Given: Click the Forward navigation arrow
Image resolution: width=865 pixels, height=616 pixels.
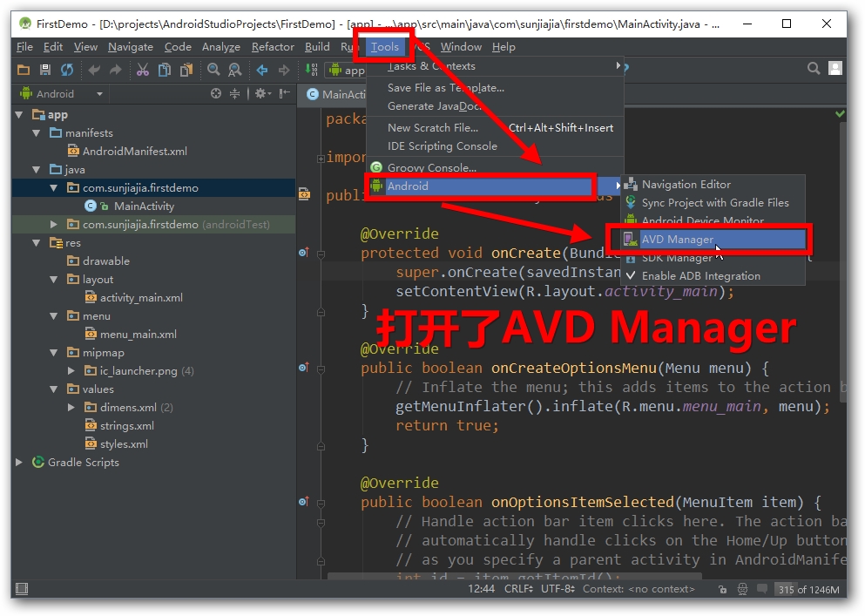Looking at the screenshot, I should click(x=284, y=70).
